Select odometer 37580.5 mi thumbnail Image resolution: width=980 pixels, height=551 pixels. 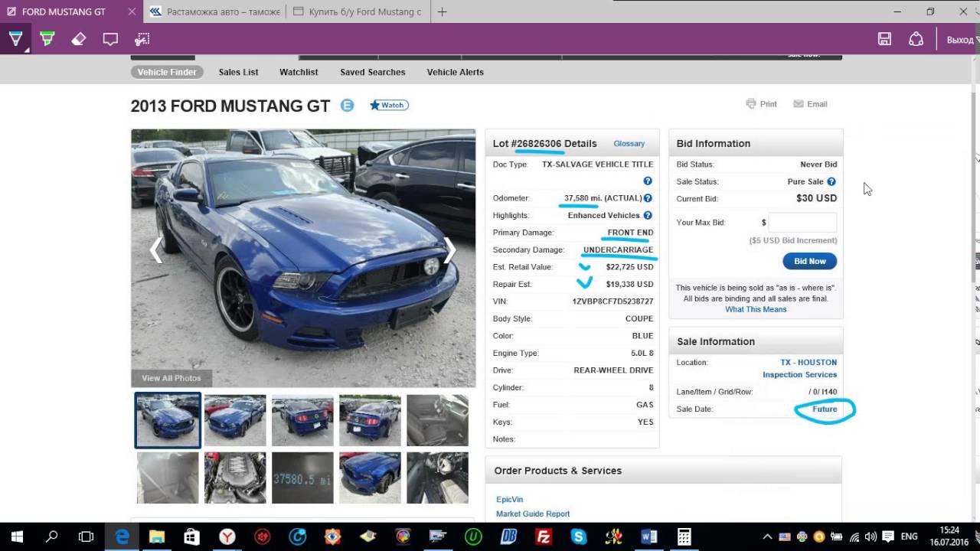pyautogui.click(x=302, y=478)
